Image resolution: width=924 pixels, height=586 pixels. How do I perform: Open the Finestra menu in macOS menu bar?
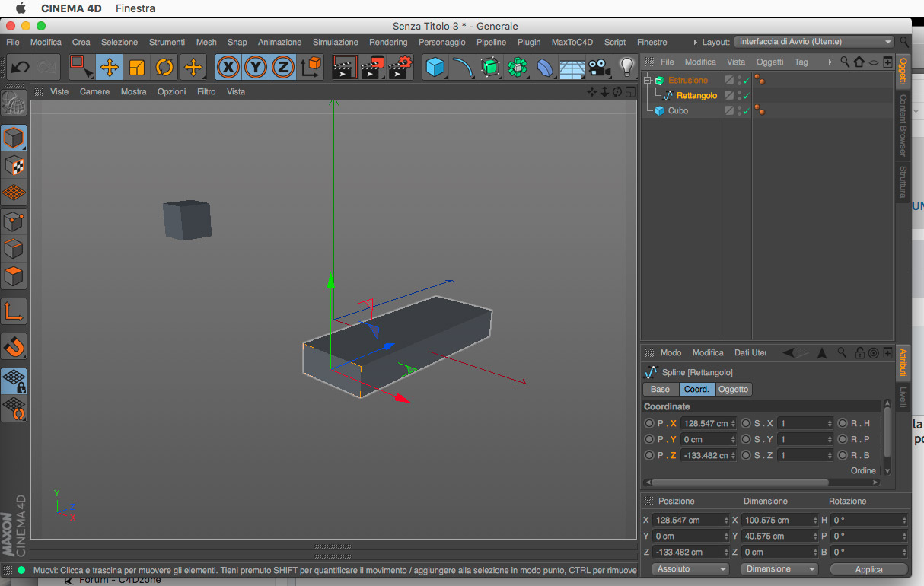pyautogui.click(x=135, y=8)
